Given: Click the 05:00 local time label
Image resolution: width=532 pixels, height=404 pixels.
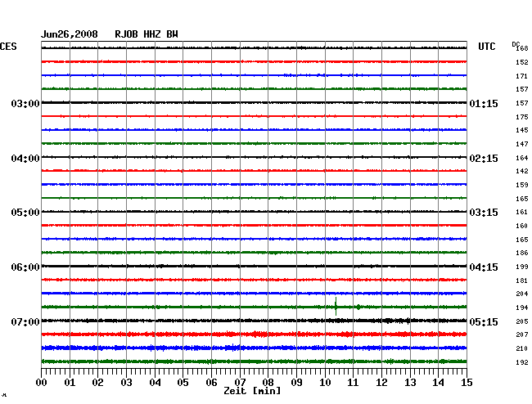Looking at the screenshot, I should (x=25, y=213).
